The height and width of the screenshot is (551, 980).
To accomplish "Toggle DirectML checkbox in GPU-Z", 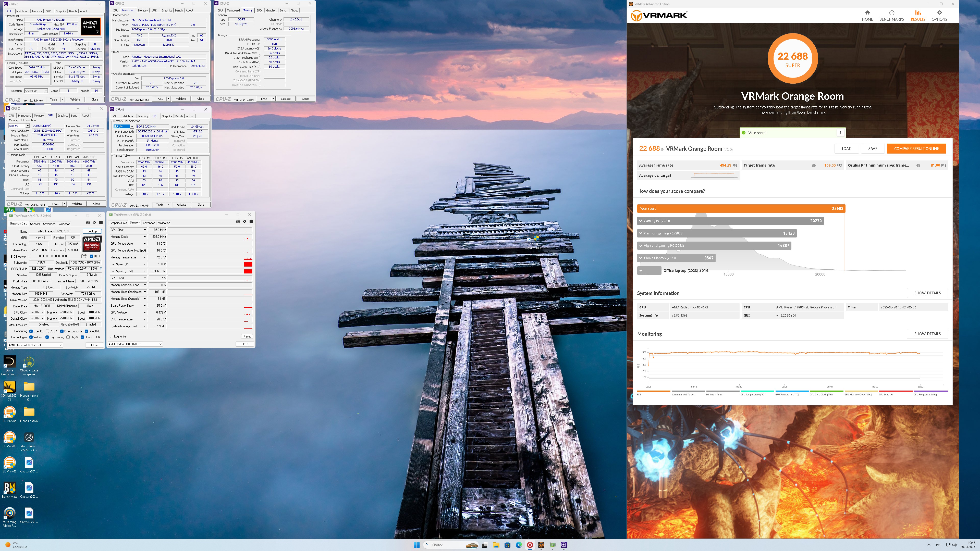I will [86, 331].
